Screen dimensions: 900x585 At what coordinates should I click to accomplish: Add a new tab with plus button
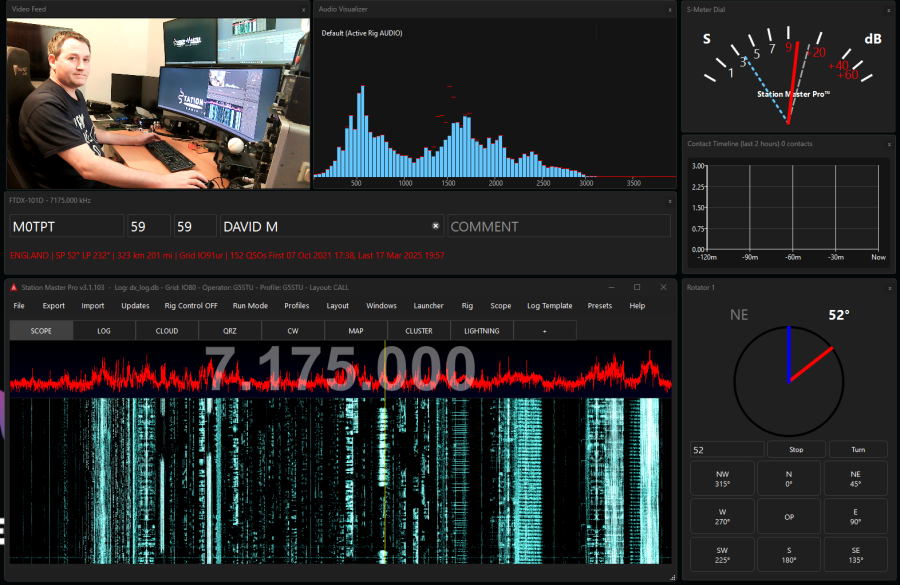click(x=545, y=331)
